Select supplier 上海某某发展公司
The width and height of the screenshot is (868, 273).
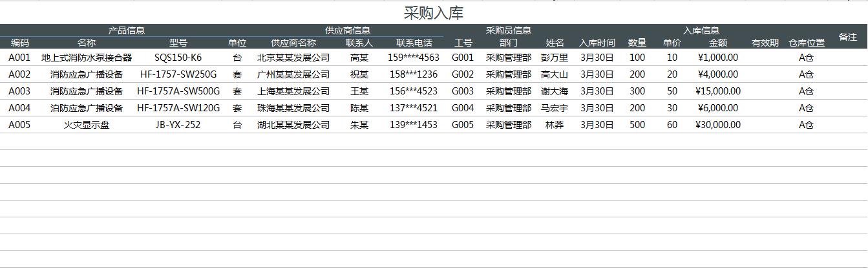[x=293, y=91]
